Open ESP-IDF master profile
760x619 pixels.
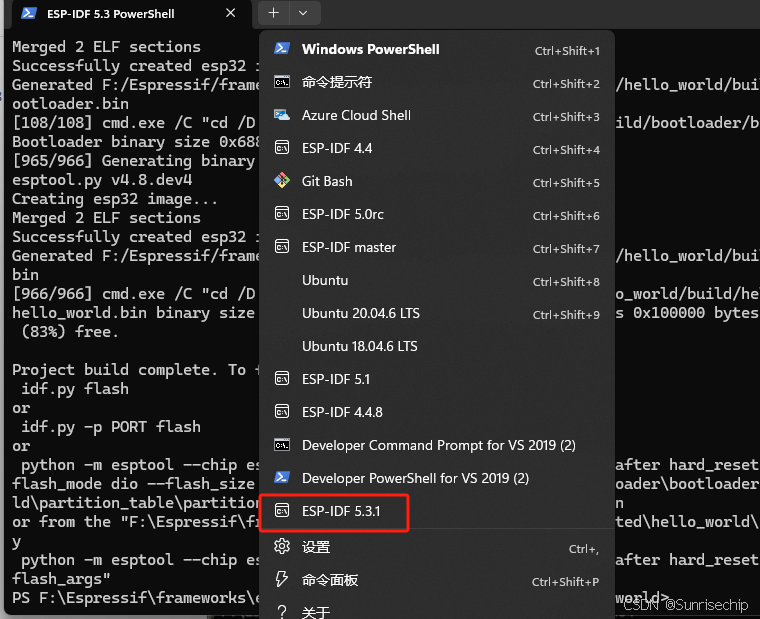tap(437, 247)
